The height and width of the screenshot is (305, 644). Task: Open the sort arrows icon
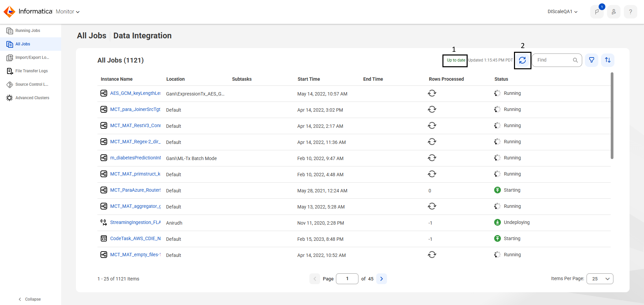(608, 60)
